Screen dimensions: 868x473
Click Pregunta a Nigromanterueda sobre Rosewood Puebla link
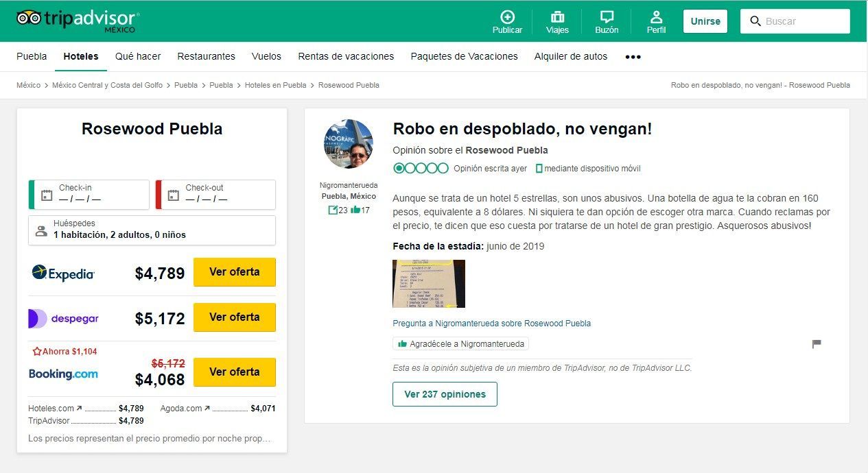click(x=491, y=324)
